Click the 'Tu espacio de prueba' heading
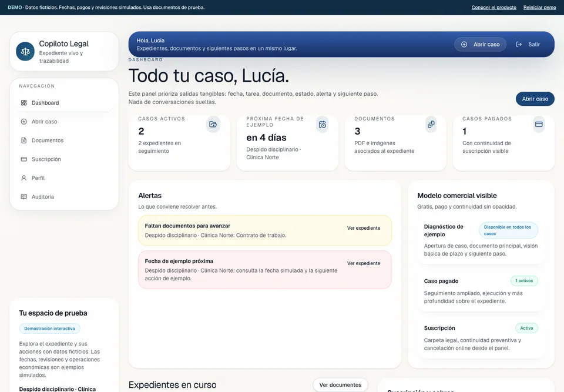564x392 pixels. (x=53, y=313)
